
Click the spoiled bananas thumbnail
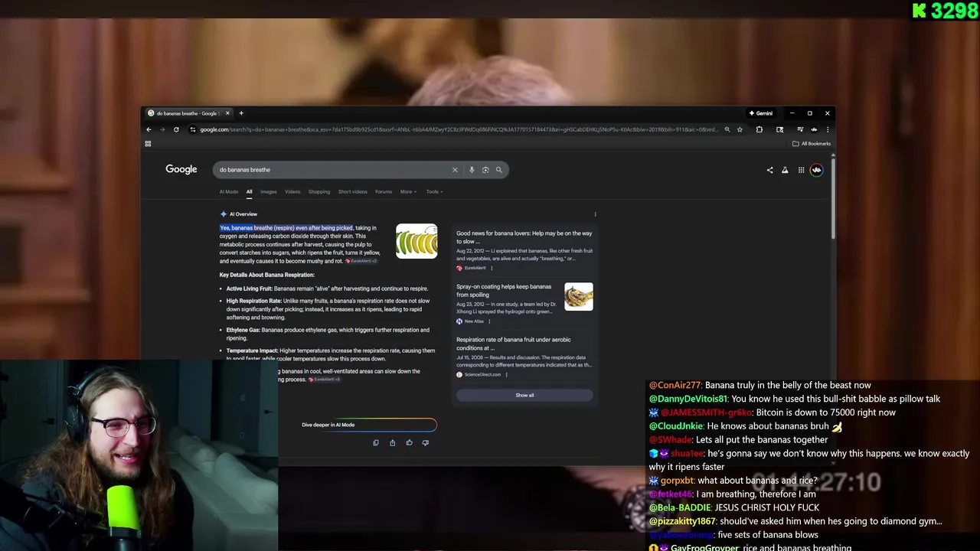pyautogui.click(x=579, y=296)
